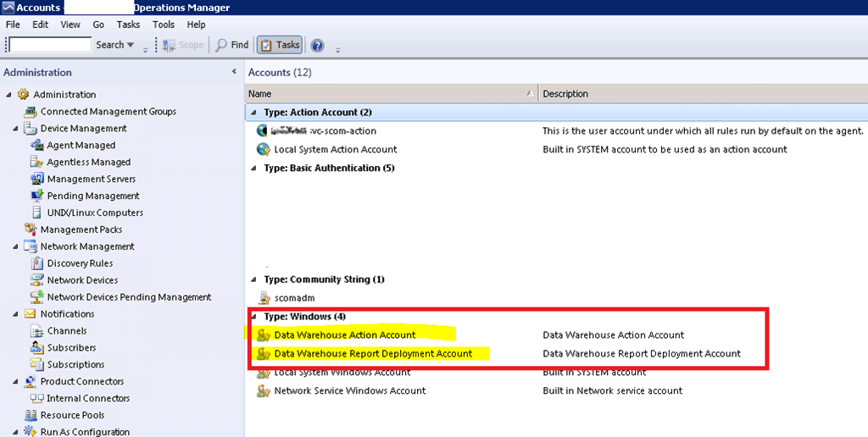868x437 pixels.
Task: Click the Management Servers icon
Action: pyautogui.click(x=37, y=180)
